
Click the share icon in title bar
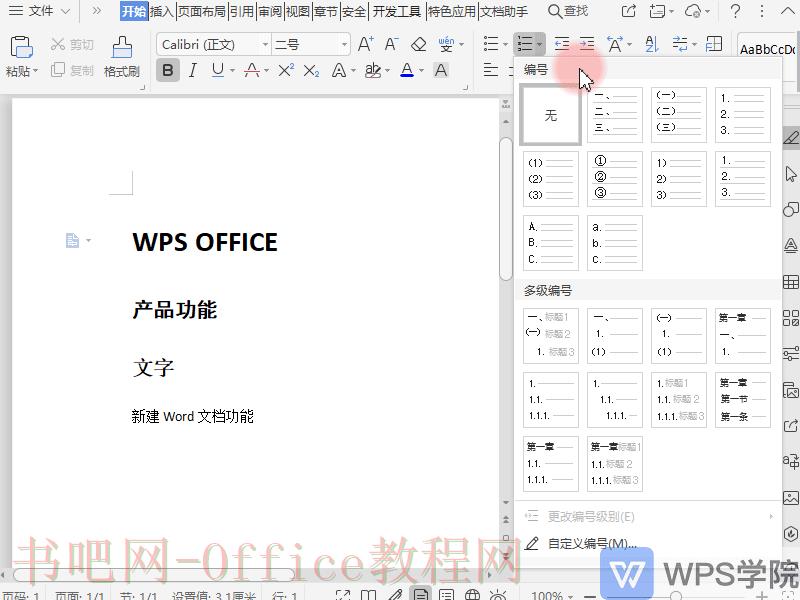pos(629,11)
